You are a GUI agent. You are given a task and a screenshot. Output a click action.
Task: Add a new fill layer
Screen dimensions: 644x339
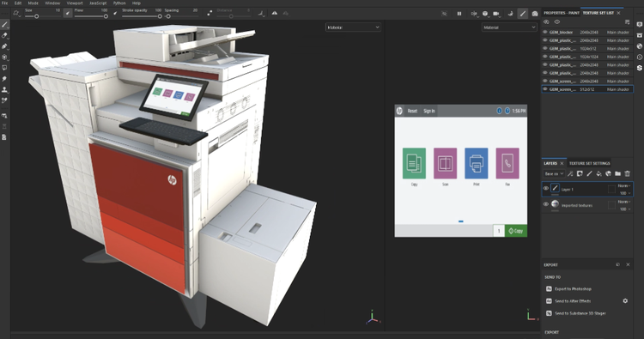(598, 173)
